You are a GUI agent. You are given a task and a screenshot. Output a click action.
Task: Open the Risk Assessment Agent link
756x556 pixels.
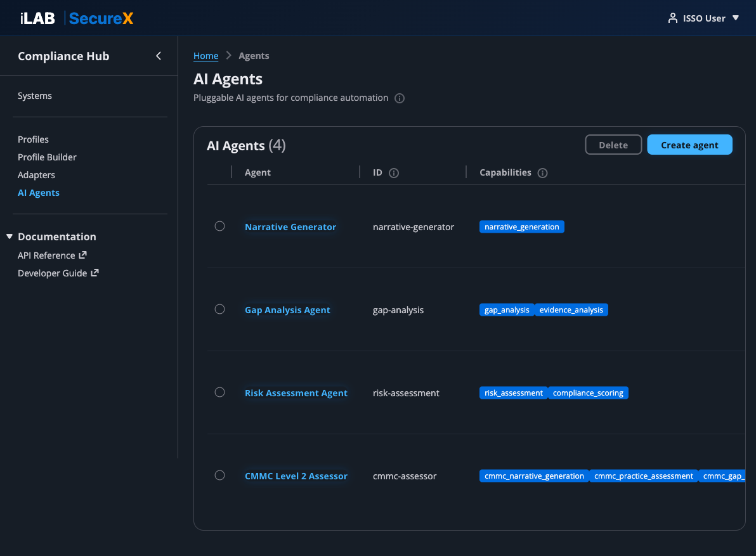[x=296, y=393]
